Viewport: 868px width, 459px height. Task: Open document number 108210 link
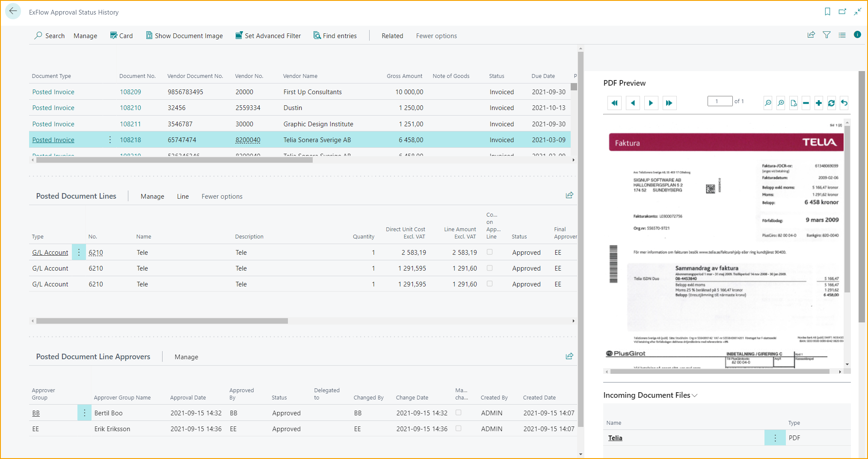click(130, 108)
